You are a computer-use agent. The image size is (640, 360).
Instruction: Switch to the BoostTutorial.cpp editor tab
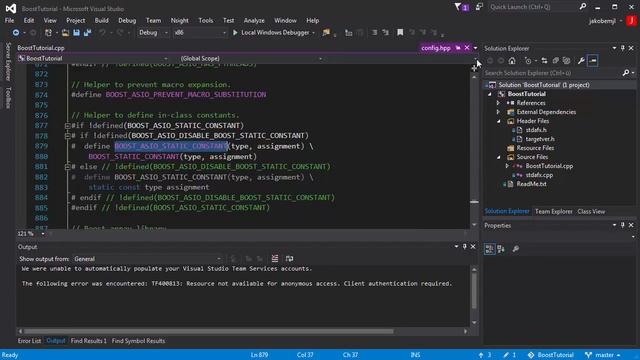41,48
